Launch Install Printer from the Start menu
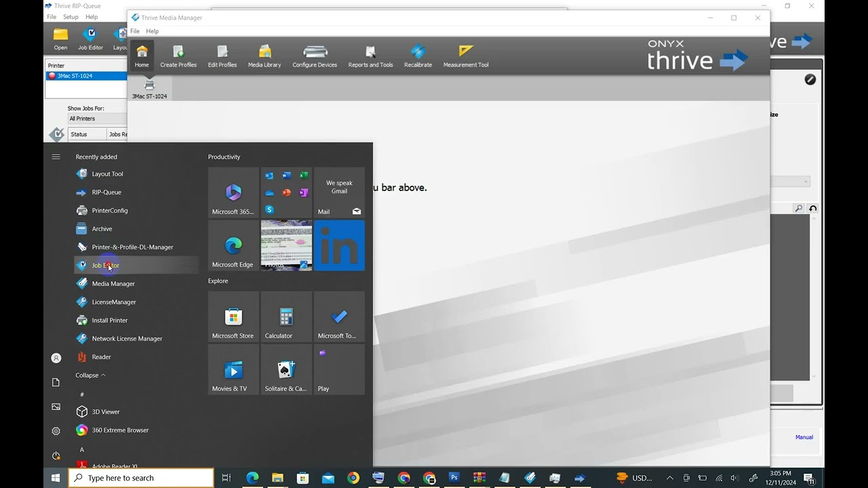The image size is (868, 488). (x=136, y=321)
